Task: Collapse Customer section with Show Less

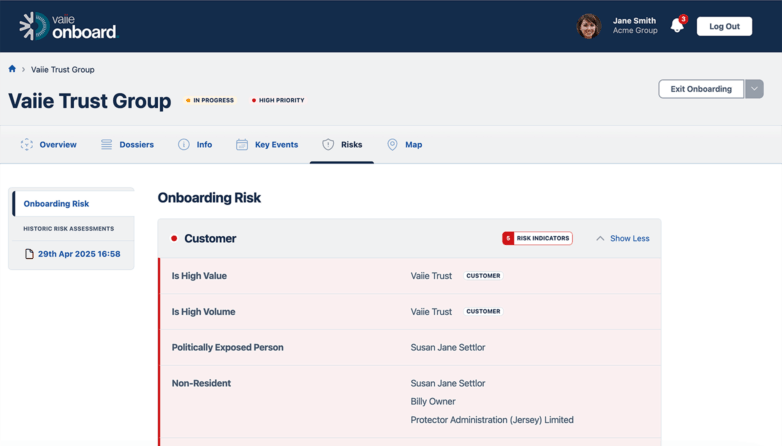Action: point(622,239)
